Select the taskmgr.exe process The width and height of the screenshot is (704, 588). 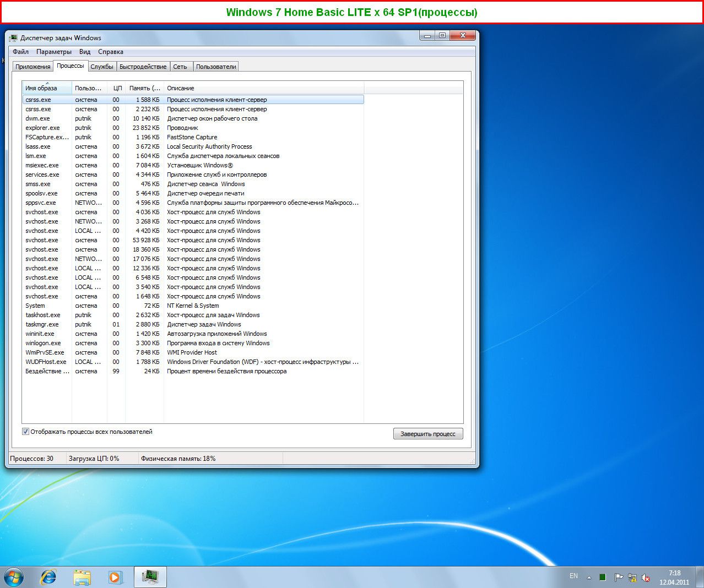coord(193,324)
